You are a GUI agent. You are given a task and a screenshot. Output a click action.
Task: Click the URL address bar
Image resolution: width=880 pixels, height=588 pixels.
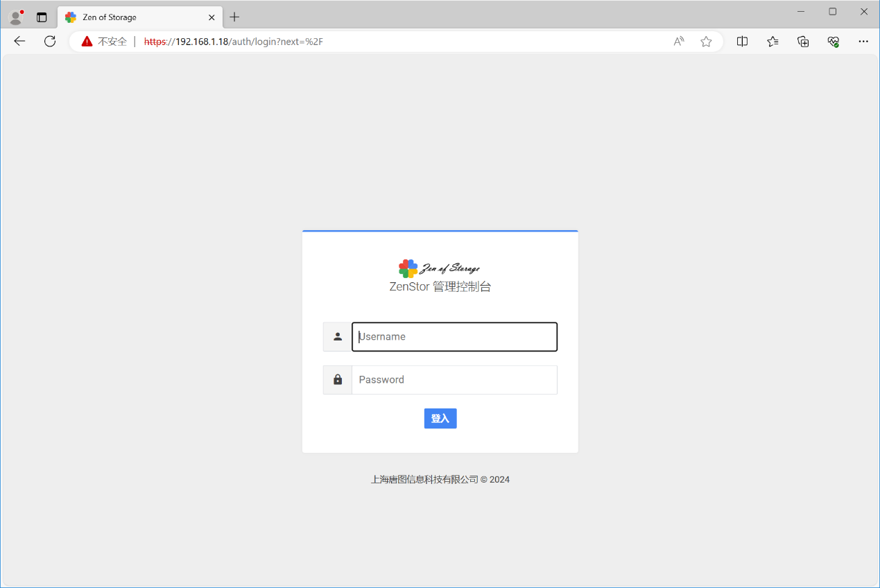click(416, 42)
